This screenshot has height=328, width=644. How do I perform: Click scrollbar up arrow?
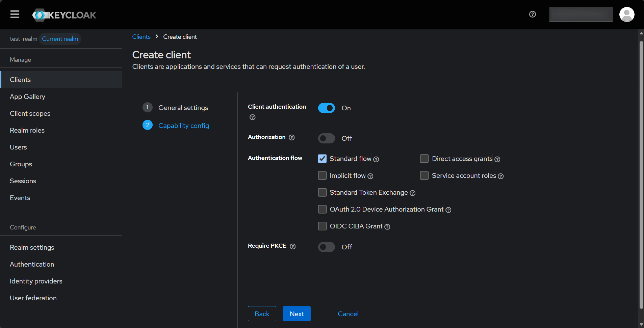tap(641, 33)
